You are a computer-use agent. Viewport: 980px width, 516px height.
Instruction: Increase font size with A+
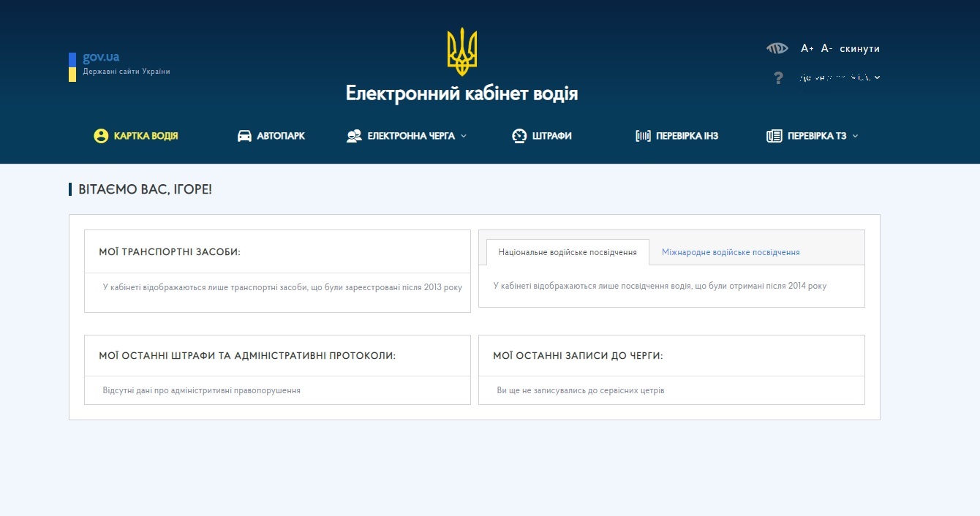pyautogui.click(x=807, y=48)
